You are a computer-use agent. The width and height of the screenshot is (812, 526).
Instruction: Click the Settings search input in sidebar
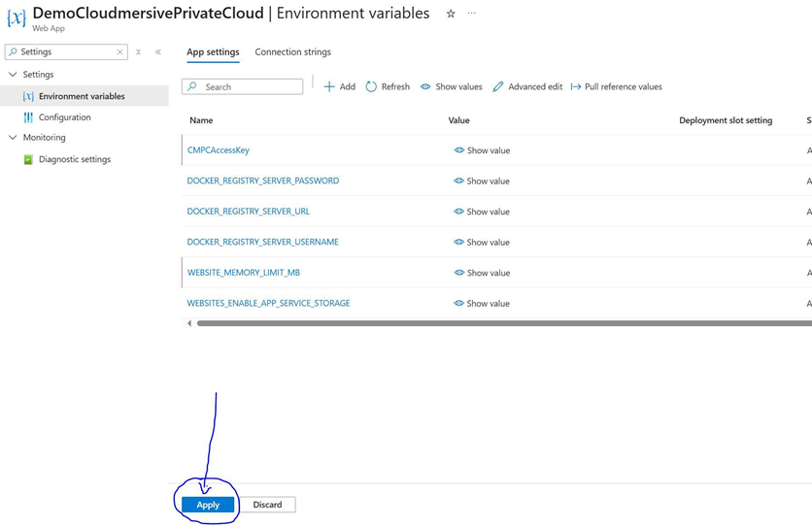66,51
